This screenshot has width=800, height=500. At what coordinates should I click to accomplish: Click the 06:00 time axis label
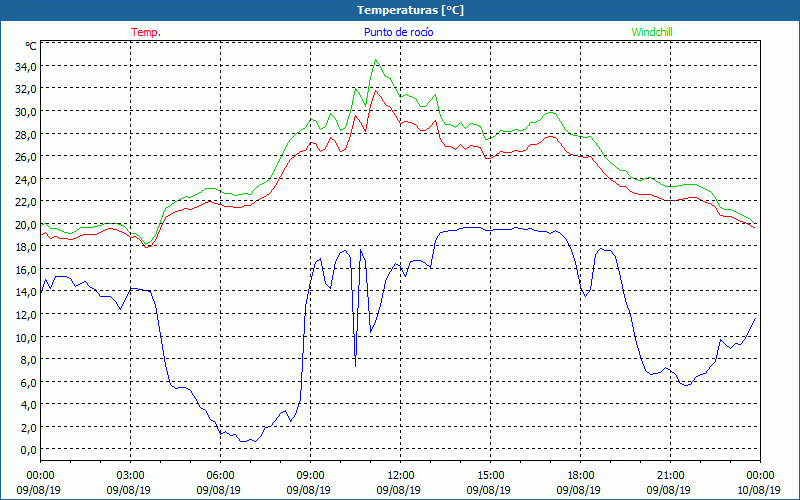pyautogui.click(x=220, y=475)
